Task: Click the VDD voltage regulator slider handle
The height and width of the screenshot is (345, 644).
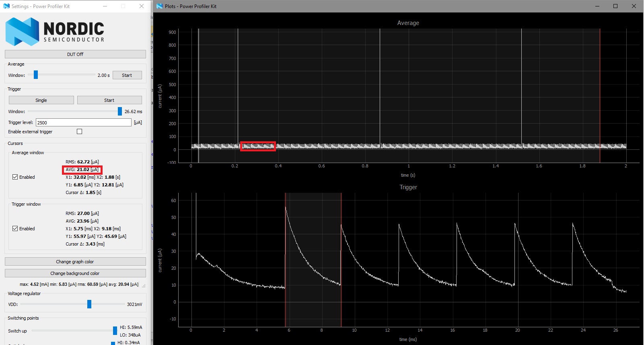Action: (x=89, y=304)
